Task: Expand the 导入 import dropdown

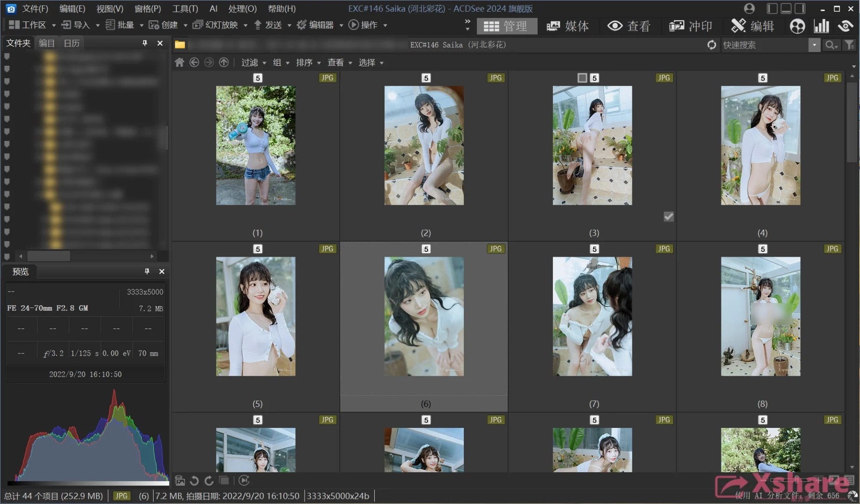Action: [x=98, y=25]
